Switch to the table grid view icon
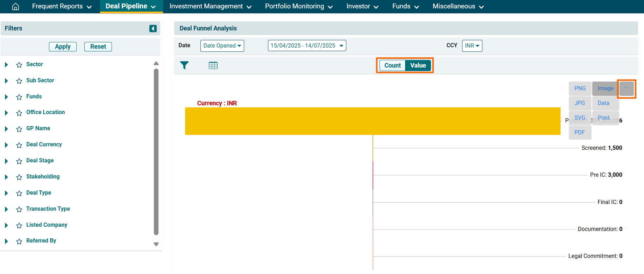Screen dimensions: 644x274 [213, 65]
